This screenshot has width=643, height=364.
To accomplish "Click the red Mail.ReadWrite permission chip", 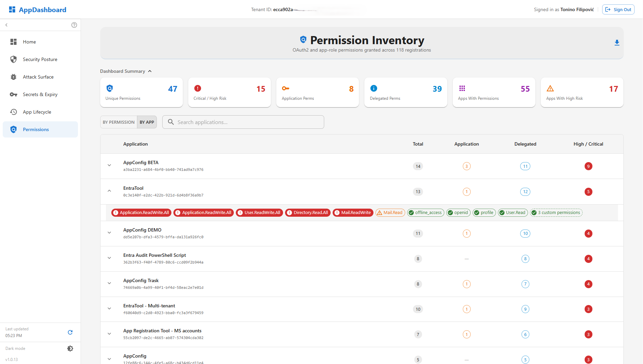I will (x=353, y=213).
